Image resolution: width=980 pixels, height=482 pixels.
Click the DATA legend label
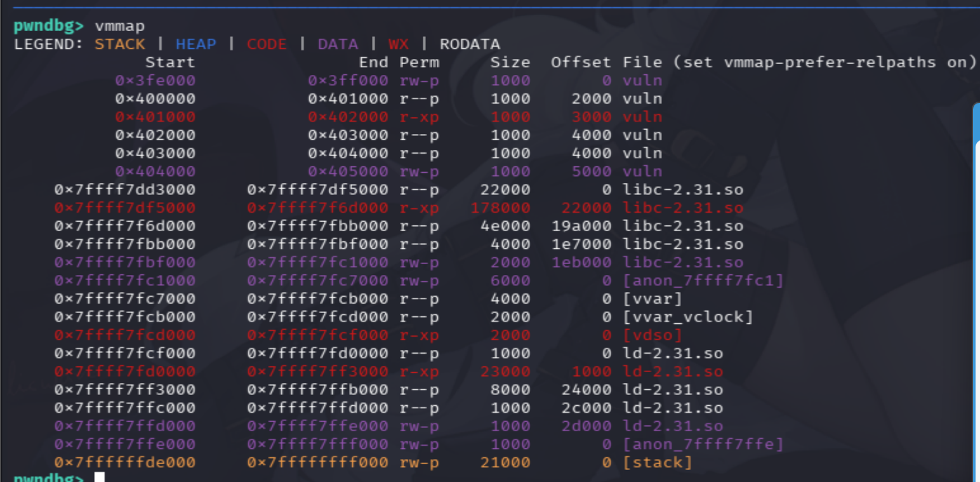point(338,44)
